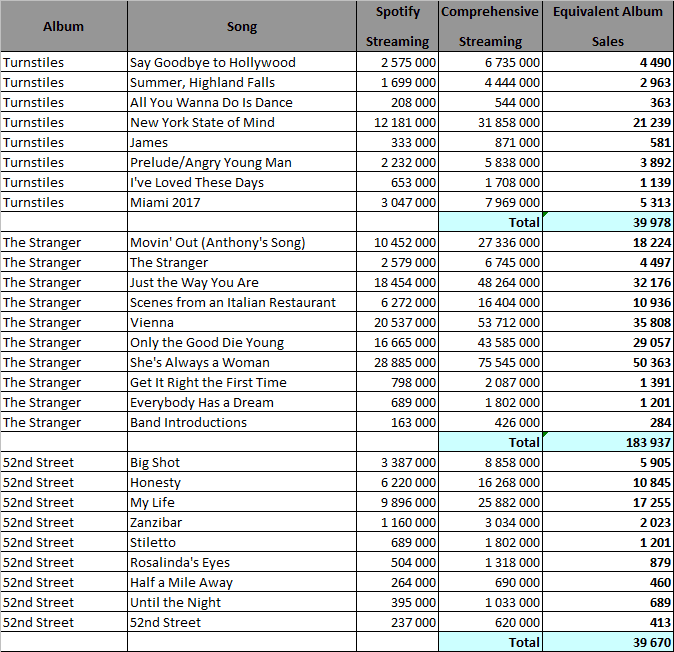The width and height of the screenshot is (674, 652).
Task: Select the Movin' Out (Anthony's Song) cell
Action: click(x=242, y=242)
